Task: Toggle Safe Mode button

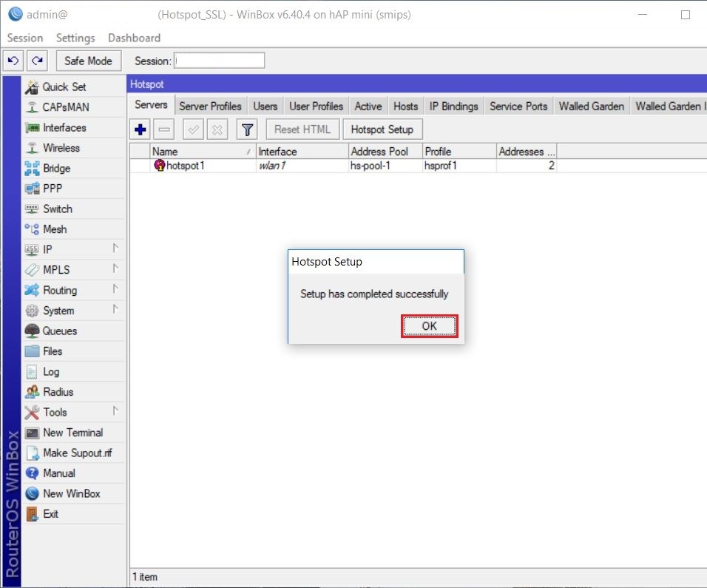Action: pos(89,61)
